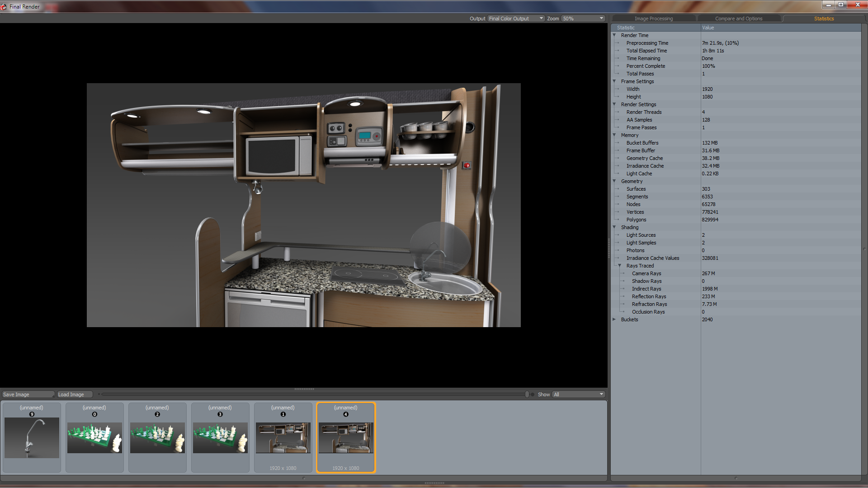Collapse the Rays Traced subsection

coord(620,266)
